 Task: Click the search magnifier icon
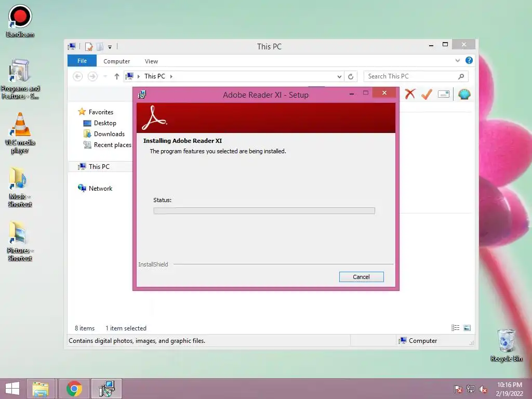pos(461,76)
